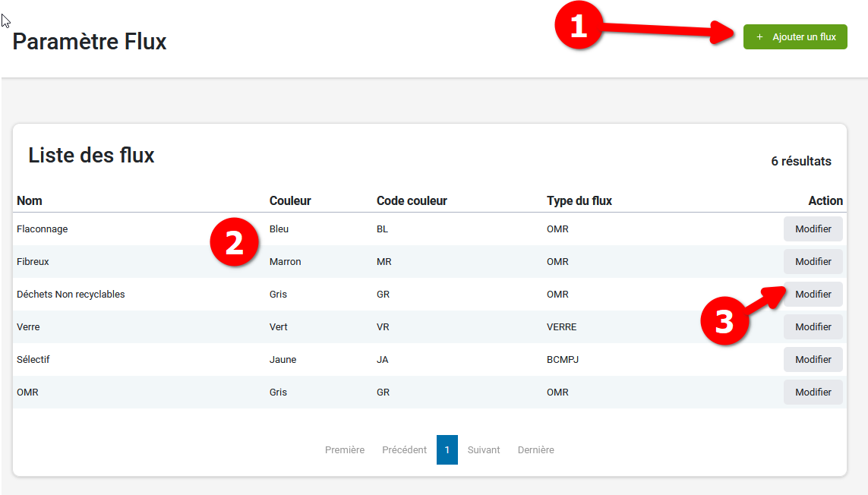Select the Flaconnage name cell
The image size is (868, 495).
coord(42,229)
